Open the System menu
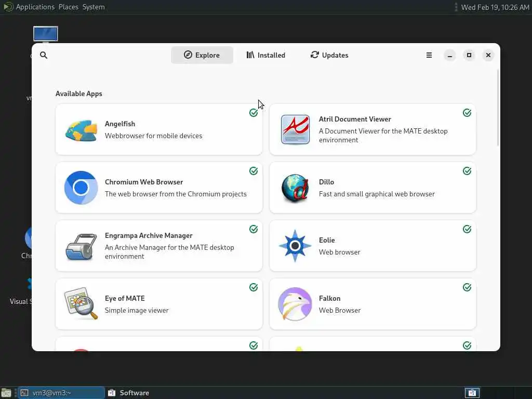Screen dimensions: 532x399 tap(94, 7)
